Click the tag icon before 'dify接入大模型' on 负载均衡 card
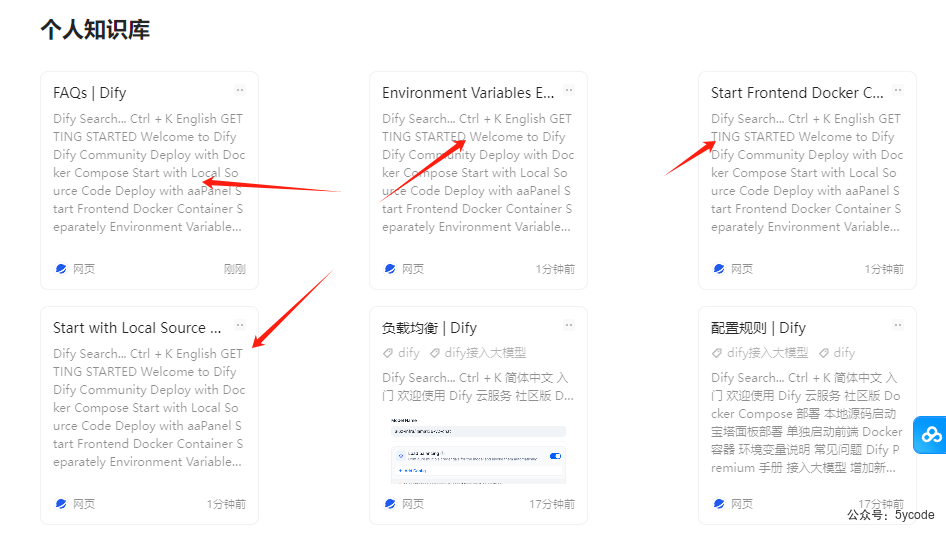946x533 pixels. pyautogui.click(x=435, y=353)
